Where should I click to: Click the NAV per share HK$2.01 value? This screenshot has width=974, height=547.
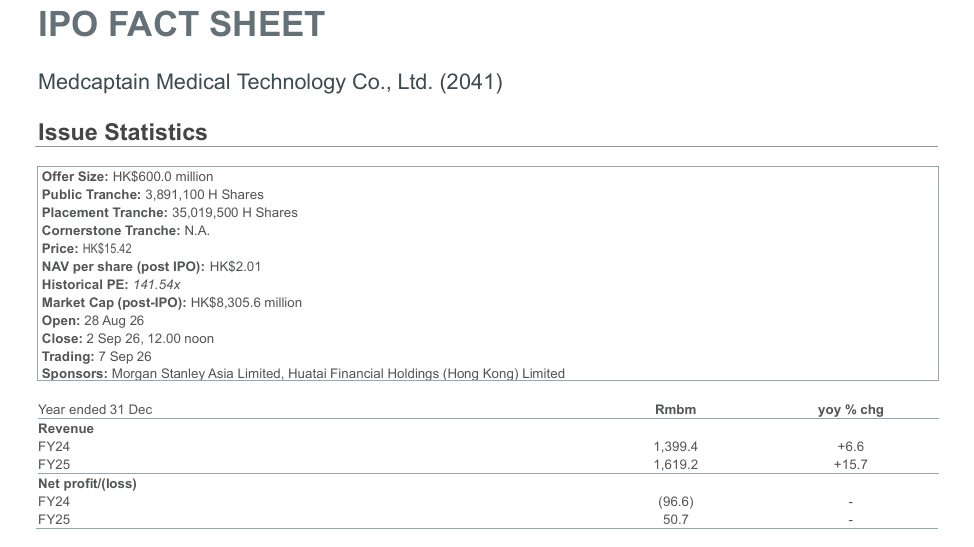pos(235,267)
